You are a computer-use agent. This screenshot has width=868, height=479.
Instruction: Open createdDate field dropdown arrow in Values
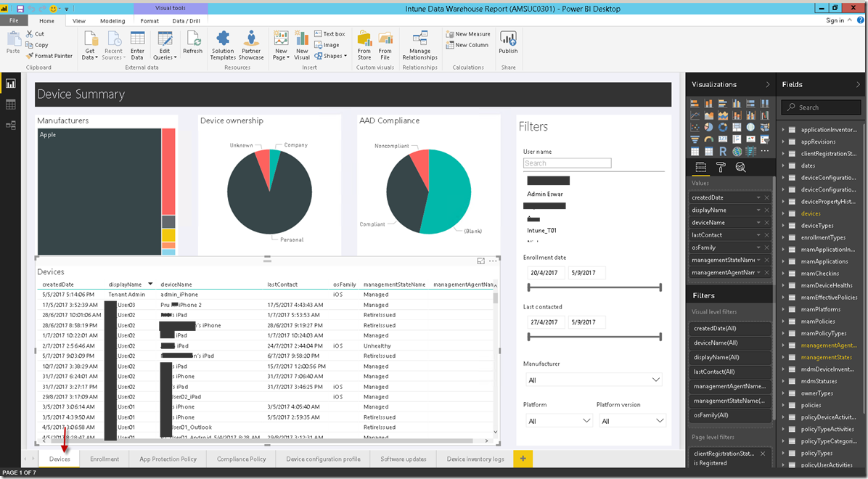(x=758, y=197)
